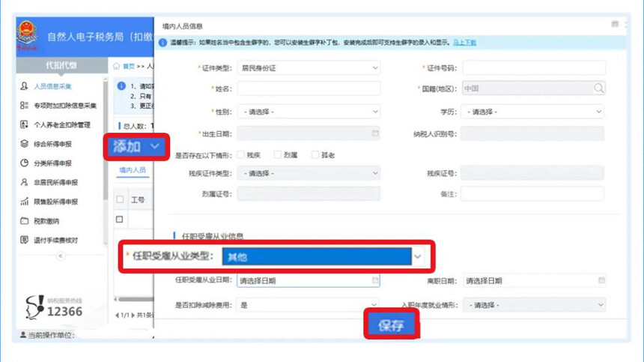Open 人员信息采集 in sidebar

[x=52, y=86]
